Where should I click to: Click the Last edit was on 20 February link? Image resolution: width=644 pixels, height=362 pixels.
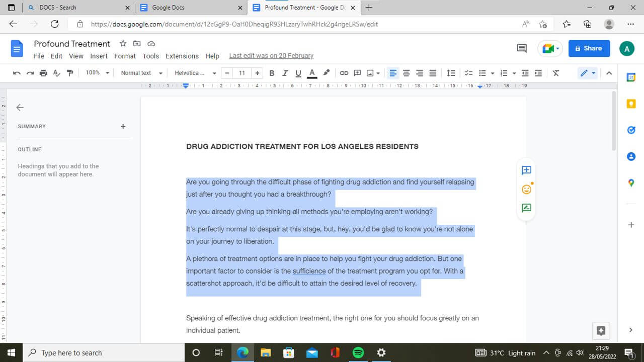[271, 55]
